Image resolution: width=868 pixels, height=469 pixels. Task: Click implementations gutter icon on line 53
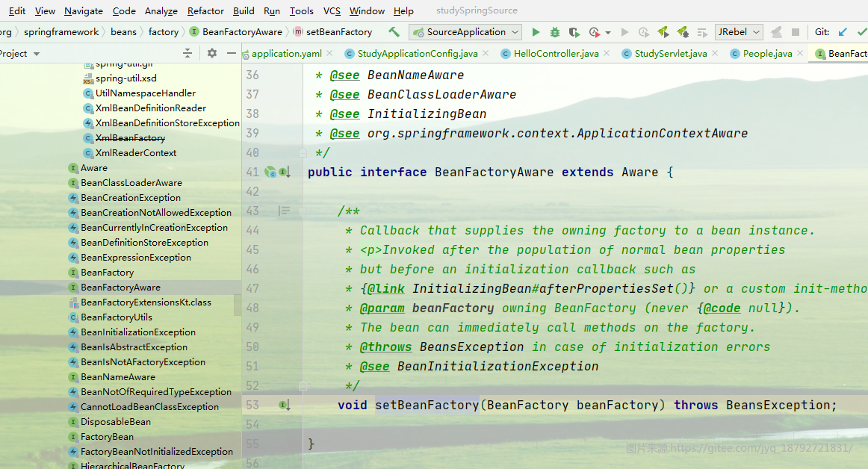pyautogui.click(x=285, y=406)
